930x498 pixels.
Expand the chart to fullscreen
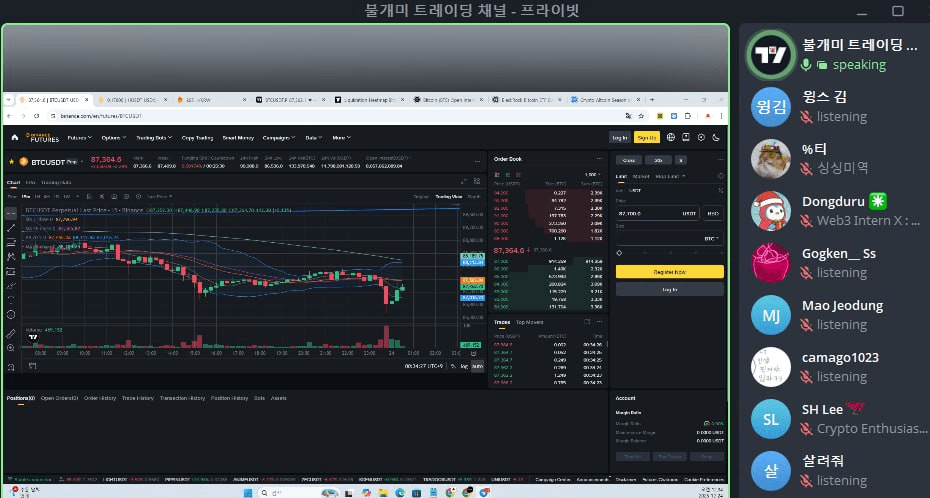tap(464, 181)
